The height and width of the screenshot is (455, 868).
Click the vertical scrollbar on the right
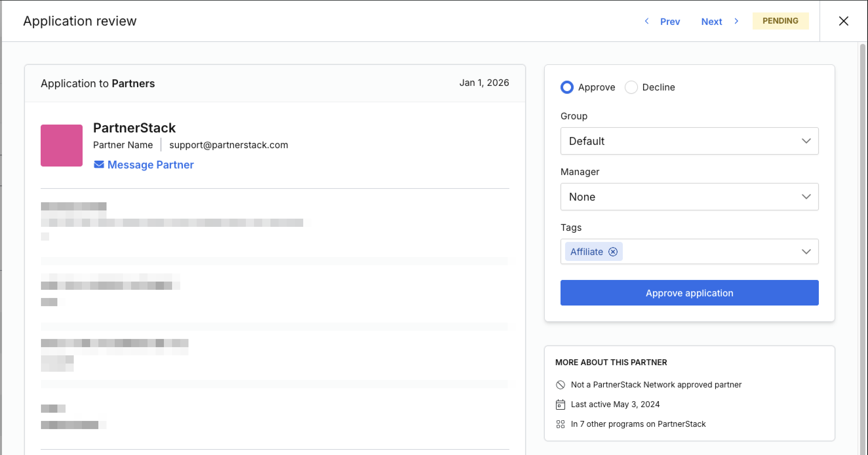863,249
